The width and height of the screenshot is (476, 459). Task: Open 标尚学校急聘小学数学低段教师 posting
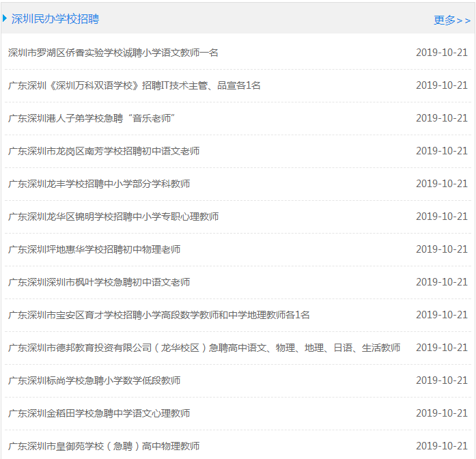pos(94,380)
